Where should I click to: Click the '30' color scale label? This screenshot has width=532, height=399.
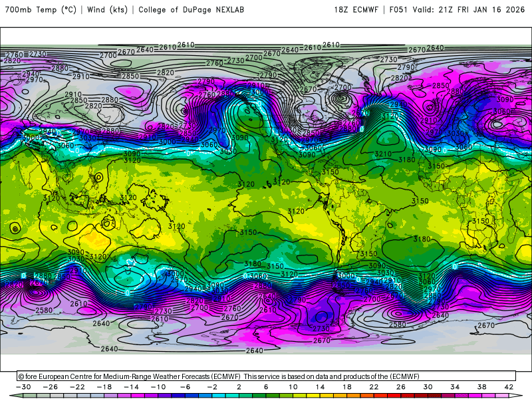[x=428, y=387]
